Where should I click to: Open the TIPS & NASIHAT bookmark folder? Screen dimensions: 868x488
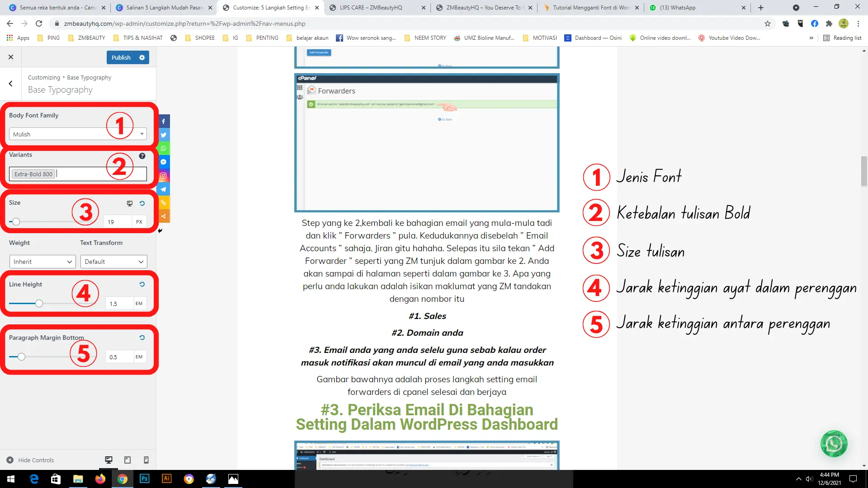tap(138, 38)
